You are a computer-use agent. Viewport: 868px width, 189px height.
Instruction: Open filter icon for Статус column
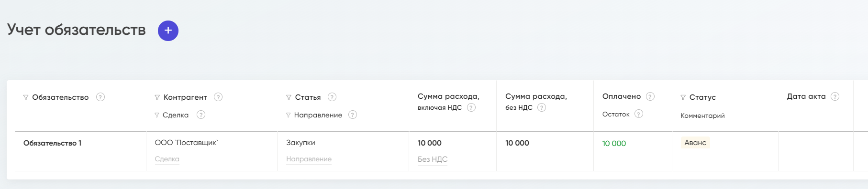[683, 97]
